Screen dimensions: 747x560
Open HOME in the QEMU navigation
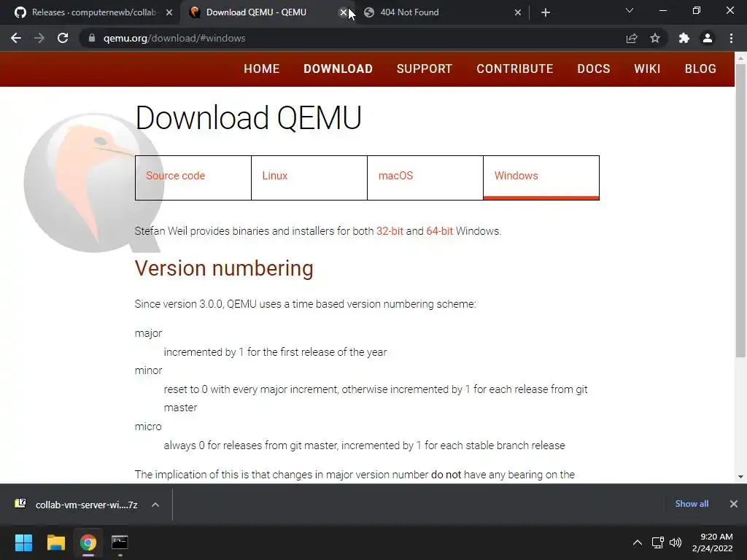pos(262,69)
